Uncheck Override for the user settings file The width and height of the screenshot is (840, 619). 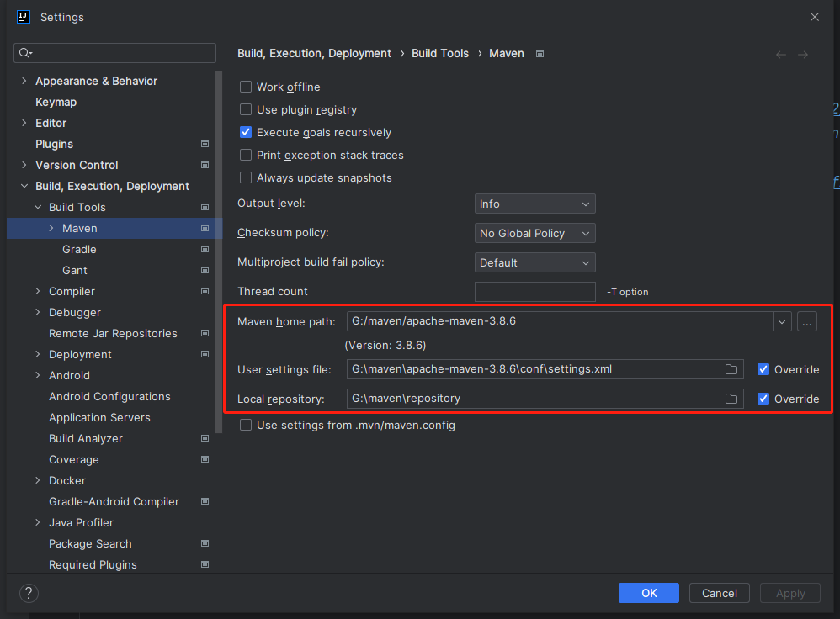pyautogui.click(x=763, y=369)
